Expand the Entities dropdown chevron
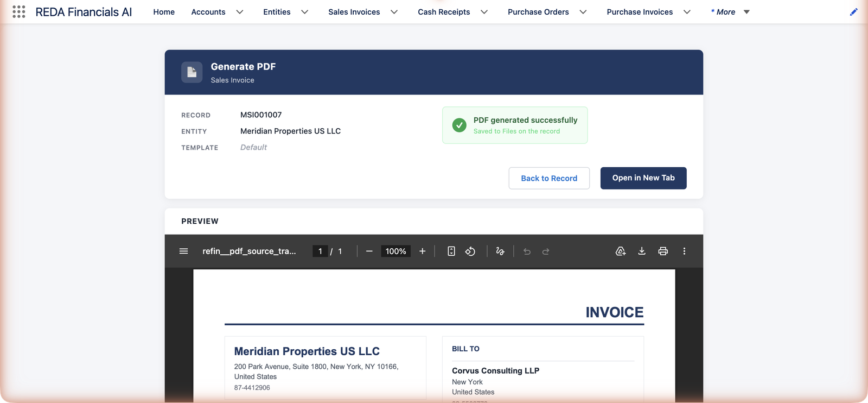This screenshot has height=403, width=868. pyautogui.click(x=305, y=12)
